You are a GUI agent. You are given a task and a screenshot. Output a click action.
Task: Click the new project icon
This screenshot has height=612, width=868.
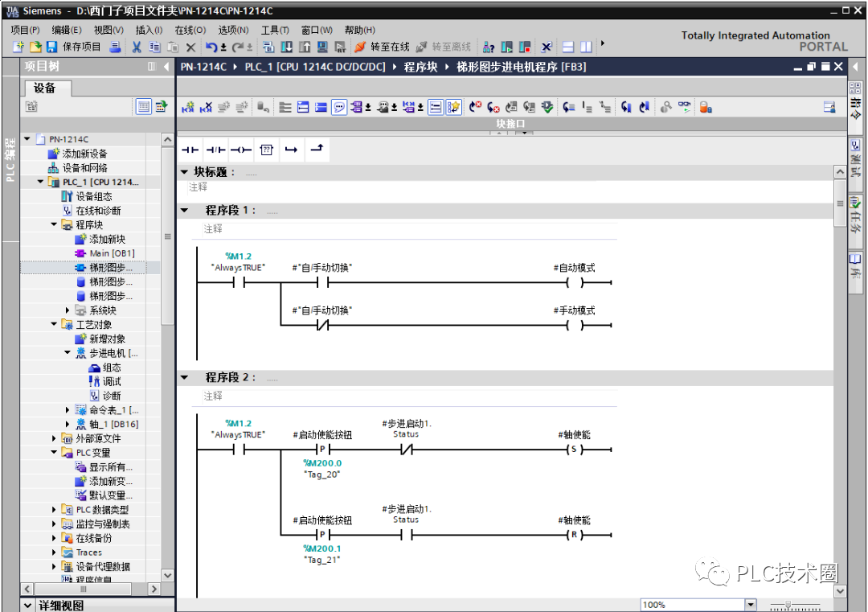pos(18,47)
